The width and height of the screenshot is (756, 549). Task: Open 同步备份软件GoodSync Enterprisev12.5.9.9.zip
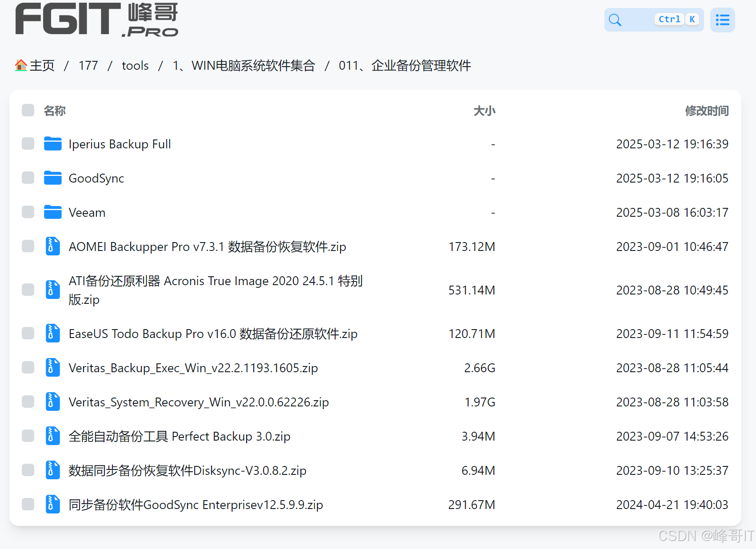tap(196, 505)
